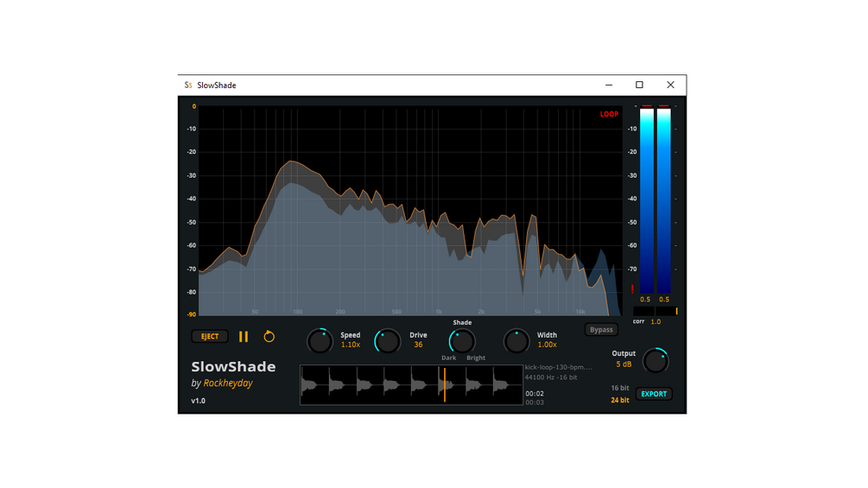Click the red clipping warning exclamation mark
Image resolution: width=868 pixels, height=488 pixels.
(x=632, y=289)
